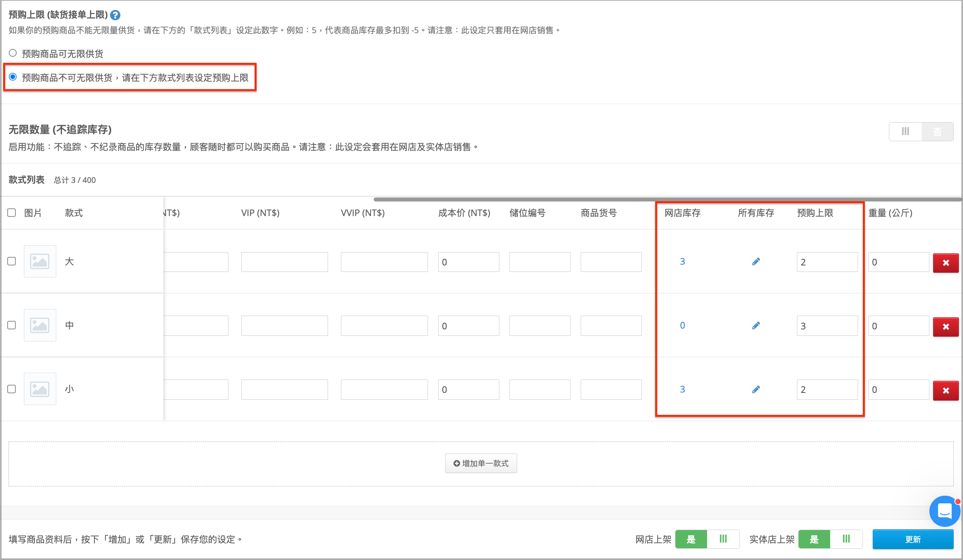Select limited pre-order supply radio

(13, 77)
